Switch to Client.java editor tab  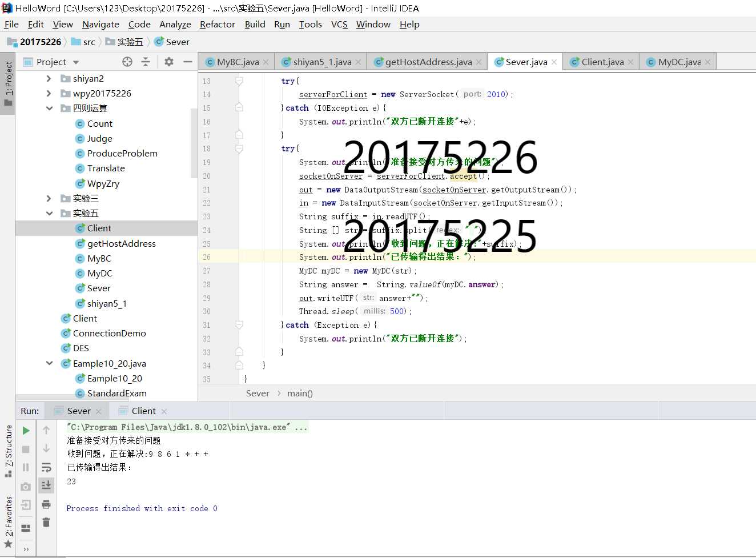[602, 62]
